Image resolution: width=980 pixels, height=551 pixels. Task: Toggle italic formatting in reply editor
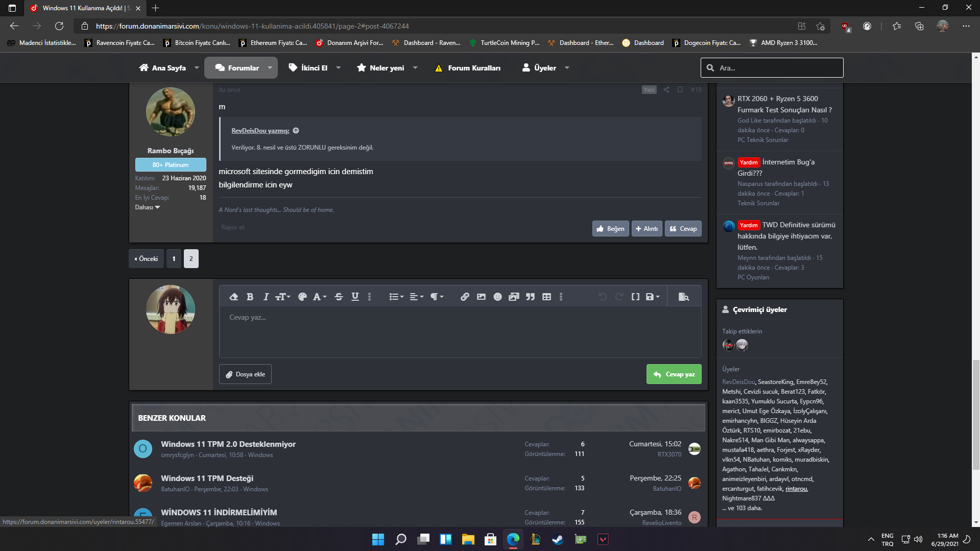tap(266, 297)
